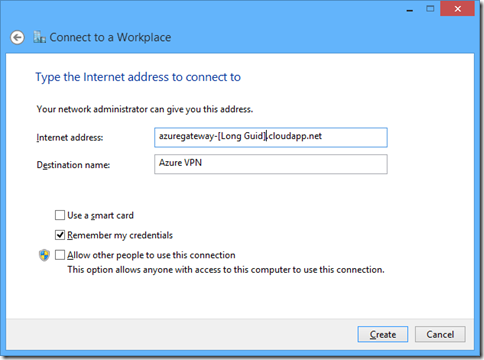Click the Connect to a Workplace network icon
This screenshot has width=484, height=360.
point(39,37)
